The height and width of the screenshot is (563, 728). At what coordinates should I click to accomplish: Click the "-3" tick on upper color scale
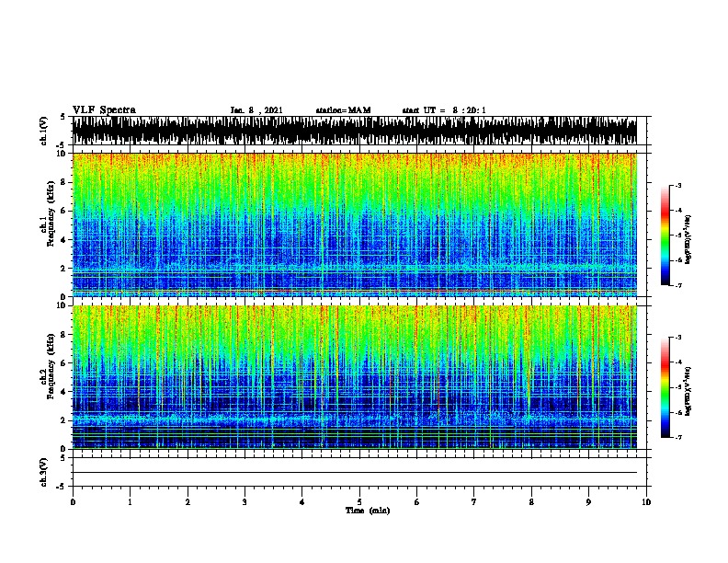click(x=677, y=185)
